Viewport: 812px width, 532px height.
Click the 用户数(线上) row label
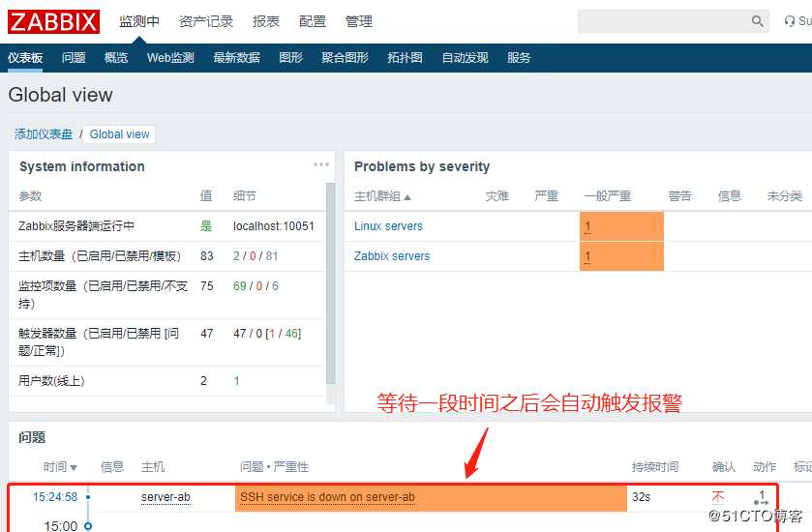[x=51, y=381]
